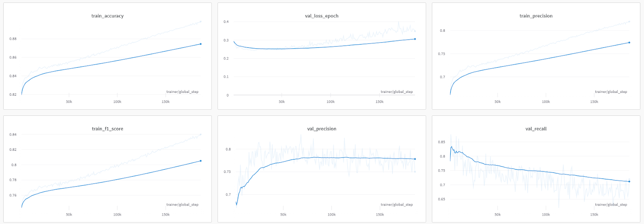Click the 50k tick in val_precision chart
Image resolution: width=644 pixels, height=224 pixels.
tap(283, 215)
